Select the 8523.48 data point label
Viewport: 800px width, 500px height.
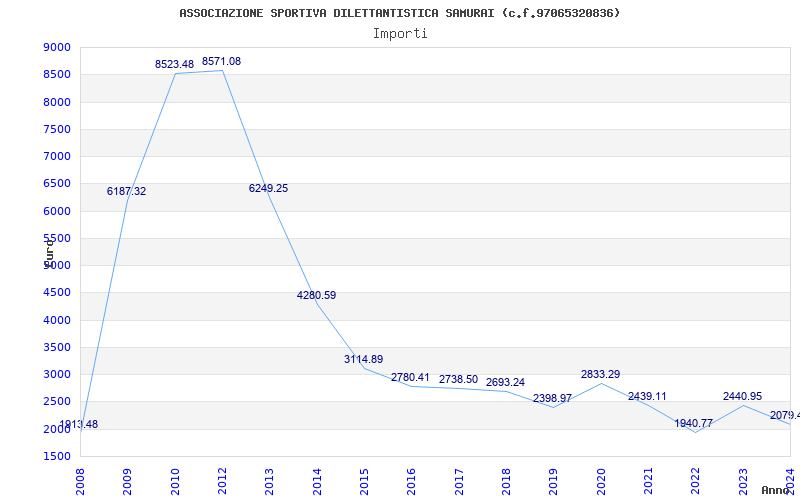pyautogui.click(x=174, y=65)
